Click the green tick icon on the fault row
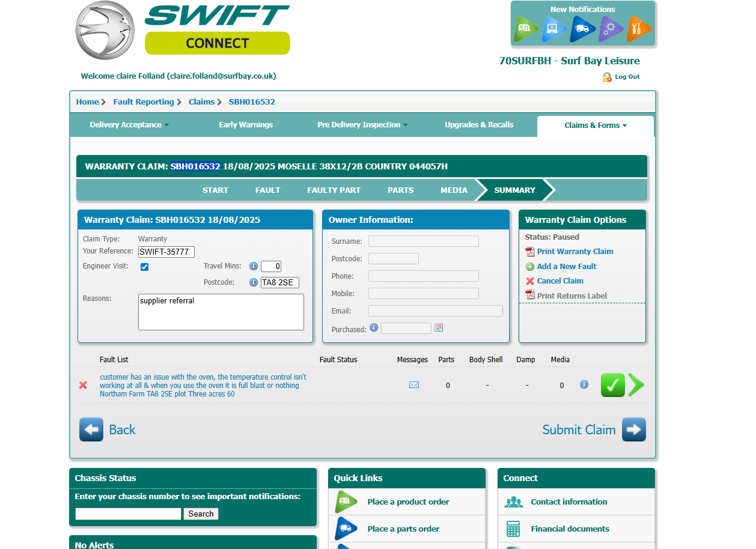 [613, 385]
